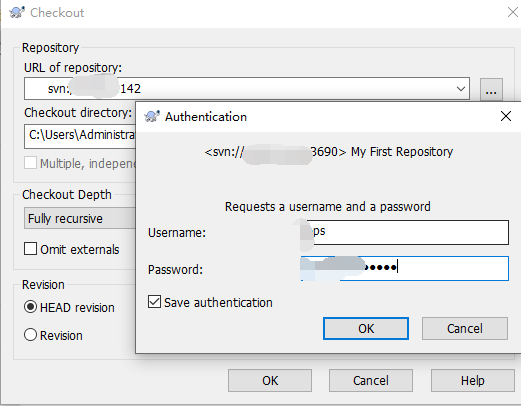The height and width of the screenshot is (406, 521).
Task: Click into the Checkout directory field
Action: (x=80, y=136)
